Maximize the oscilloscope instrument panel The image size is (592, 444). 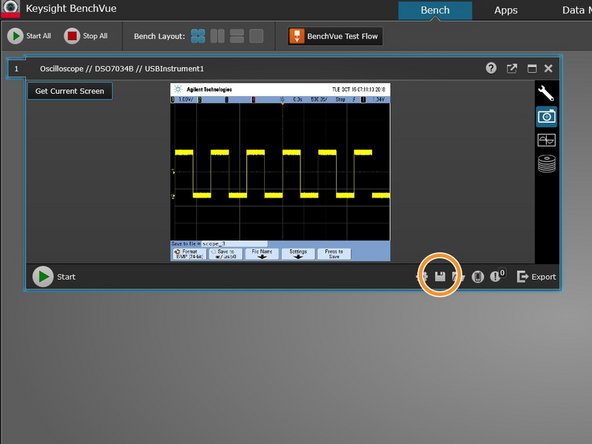(532, 68)
